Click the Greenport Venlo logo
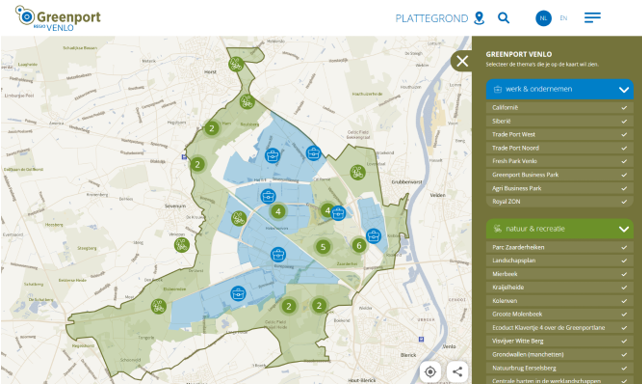The height and width of the screenshot is (385, 642). coord(58,18)
